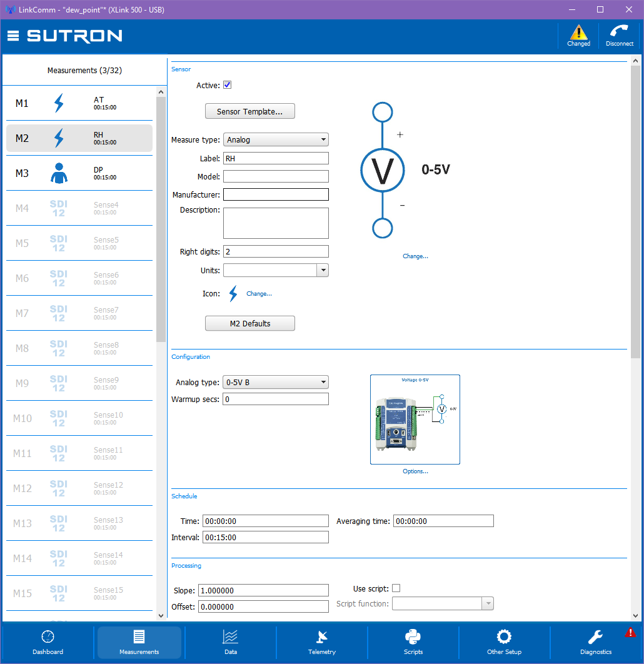Screen dimensions: 644x664
Task: Click the Model input field
Action: [x=276, y=176]
